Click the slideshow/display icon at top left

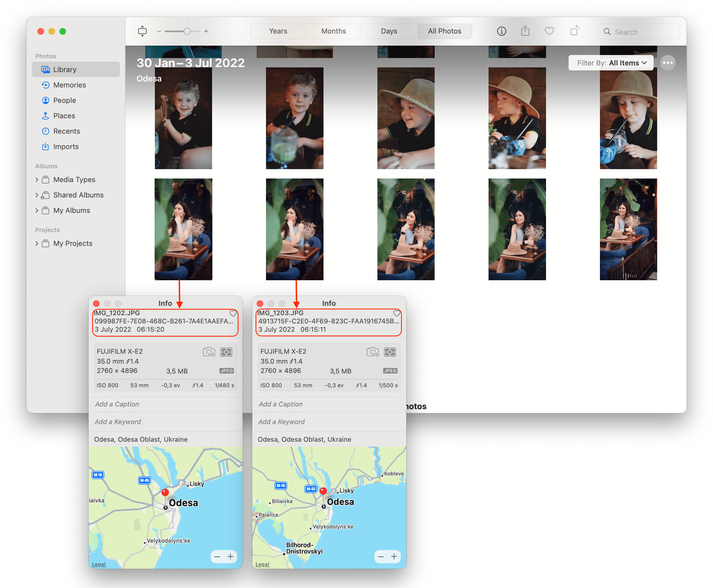point(143,31)
